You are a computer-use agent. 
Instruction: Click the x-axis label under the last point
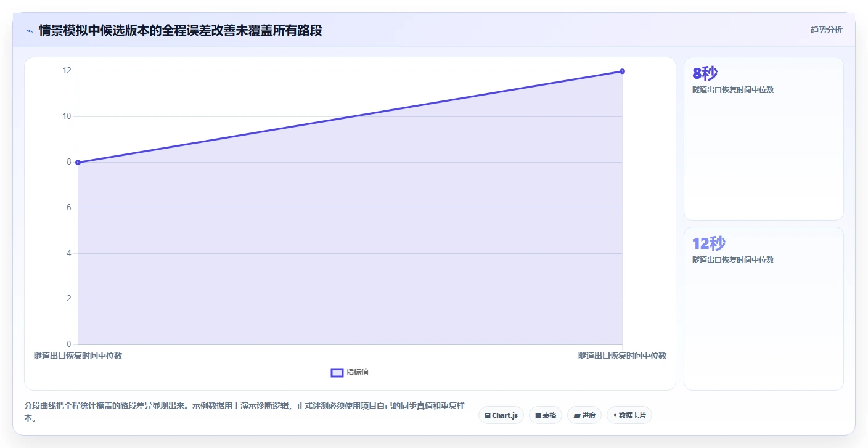coord(622,356)
